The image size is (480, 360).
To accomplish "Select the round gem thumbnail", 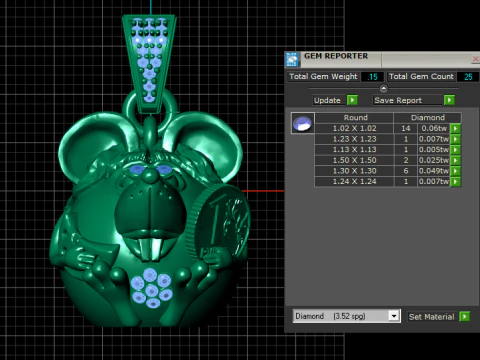I will click(302, 123).
